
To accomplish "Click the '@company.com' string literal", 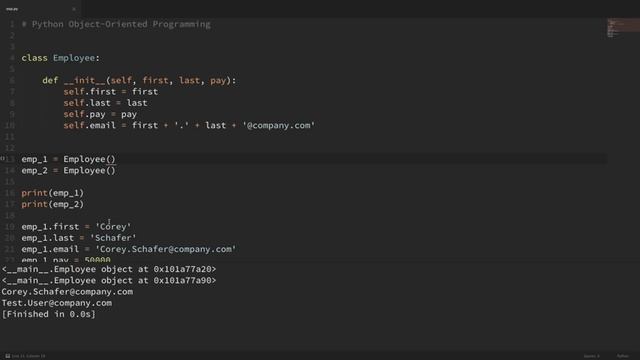I will pos(279,125).
